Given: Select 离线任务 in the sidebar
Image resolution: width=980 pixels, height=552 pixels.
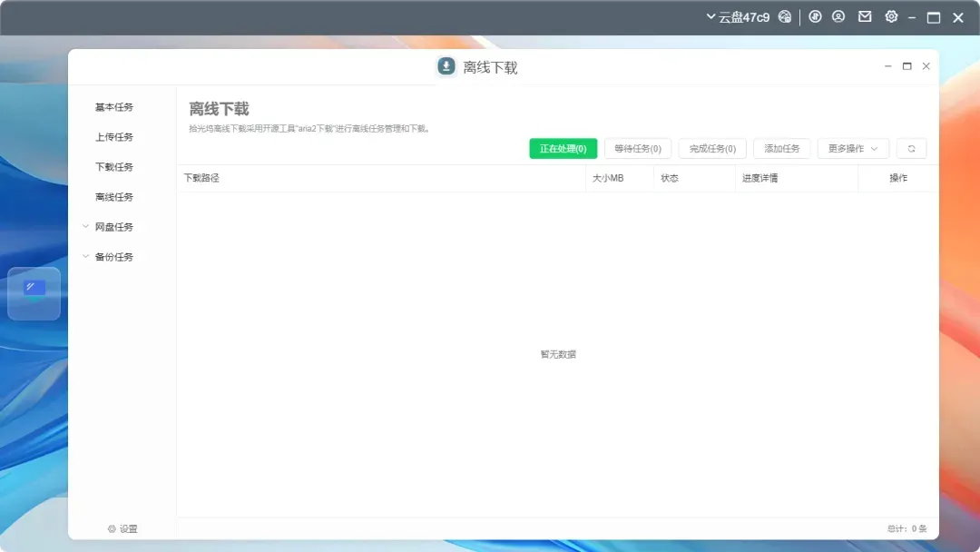Looking at the screenshot, I should tap(113, 198).
